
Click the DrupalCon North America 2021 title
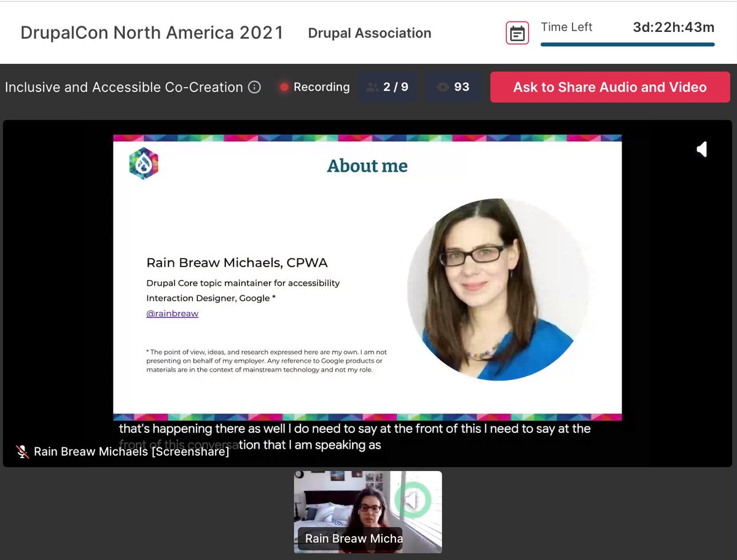(x=152, y=33)
